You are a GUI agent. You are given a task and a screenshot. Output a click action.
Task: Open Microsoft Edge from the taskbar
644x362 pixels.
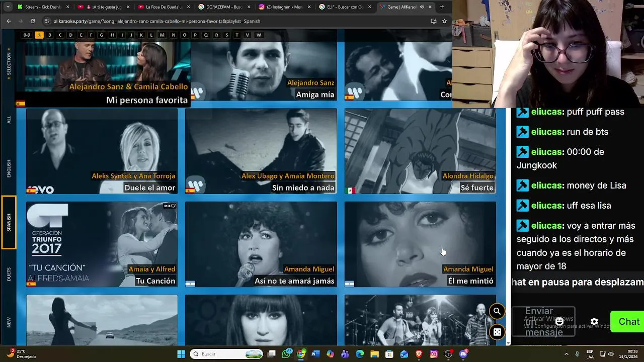(360, 354)
